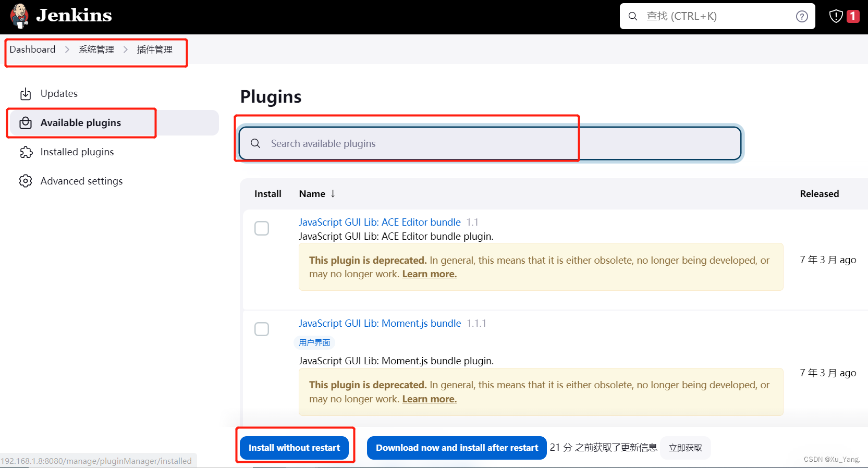Image resolution: width=868 pixels, height=468 pixels.
Task: Check the ACE Editor bundle checkbox
Action: (x=262, y=228)
